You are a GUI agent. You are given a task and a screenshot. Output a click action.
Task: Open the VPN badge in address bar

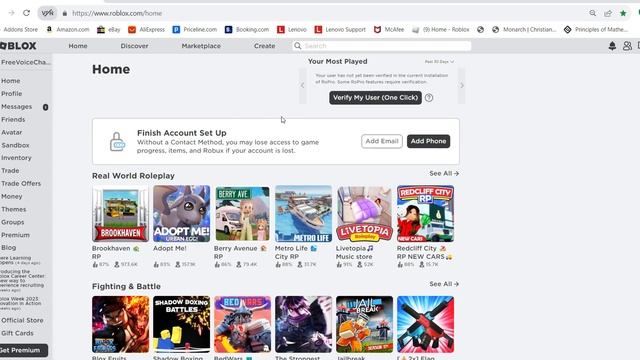click(47, 13)
